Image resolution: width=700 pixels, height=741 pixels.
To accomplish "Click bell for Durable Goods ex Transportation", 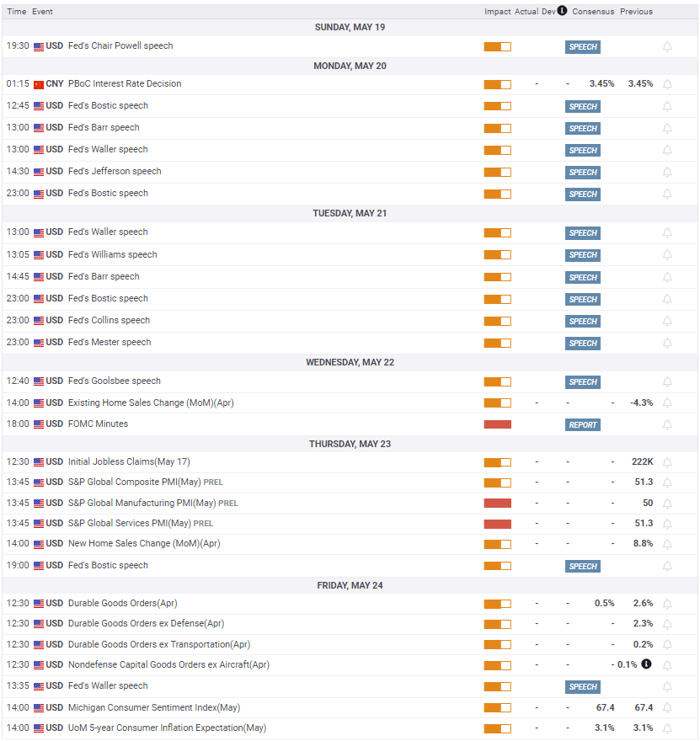I will click(667, 645).
